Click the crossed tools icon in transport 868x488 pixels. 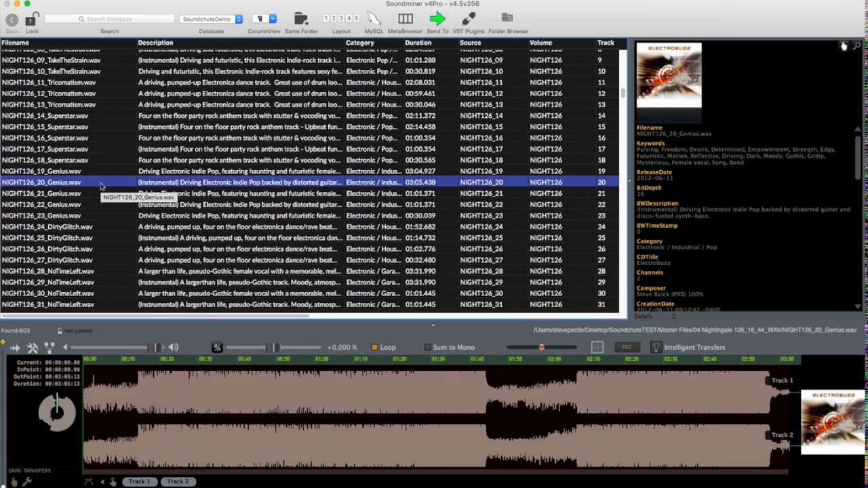click(x=32, y=348)
